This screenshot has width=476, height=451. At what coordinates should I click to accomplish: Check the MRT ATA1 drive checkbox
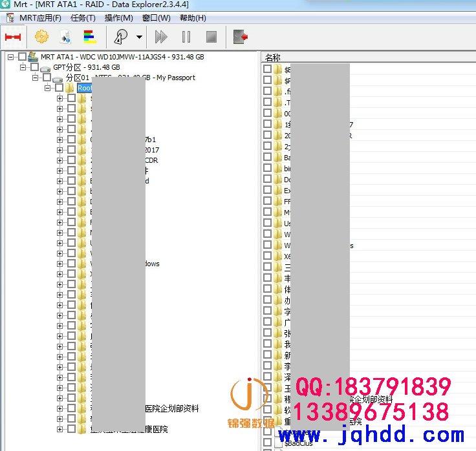[22, 57]
